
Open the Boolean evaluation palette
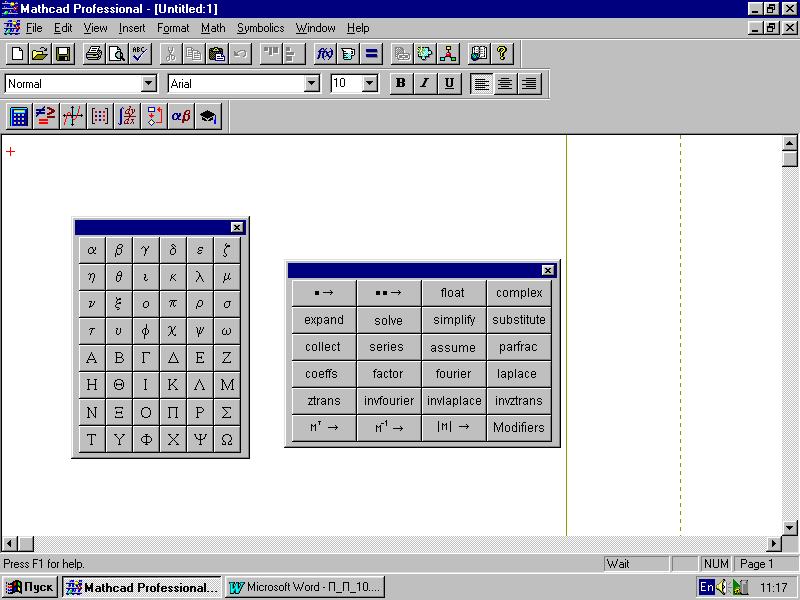pos(46,116)
